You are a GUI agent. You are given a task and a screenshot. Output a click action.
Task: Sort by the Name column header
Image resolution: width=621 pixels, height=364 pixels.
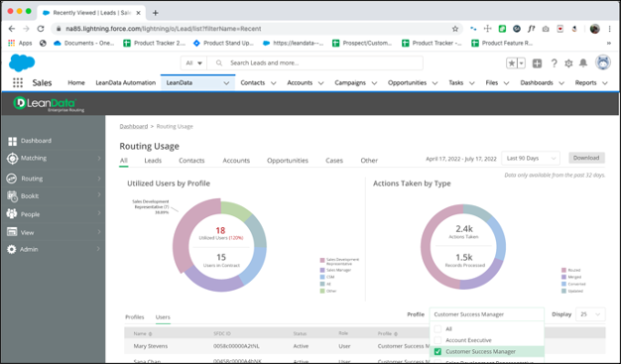143,333
